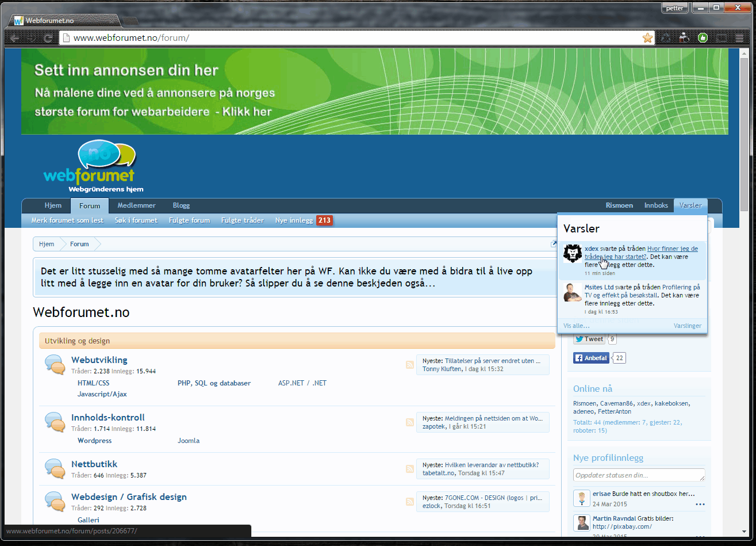Click the Facebook Anbefal button
The width and height of the screenshot is (756, 546).
[591, 358]
